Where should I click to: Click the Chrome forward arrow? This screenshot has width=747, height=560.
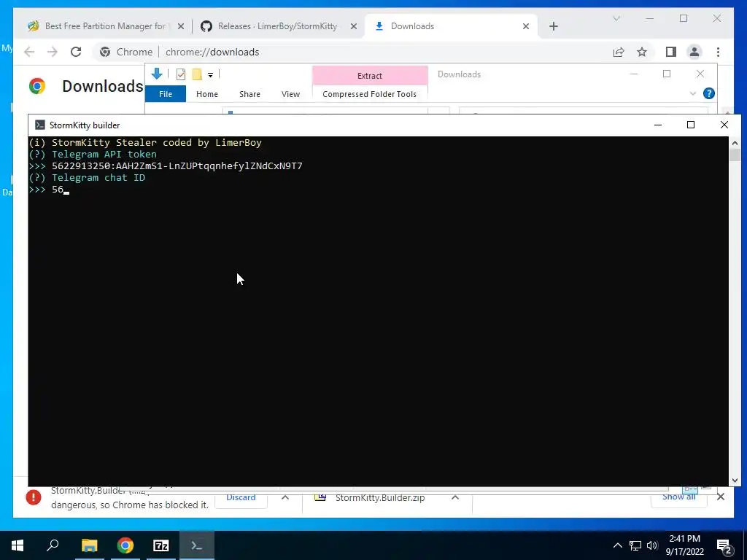pos(53,52)
